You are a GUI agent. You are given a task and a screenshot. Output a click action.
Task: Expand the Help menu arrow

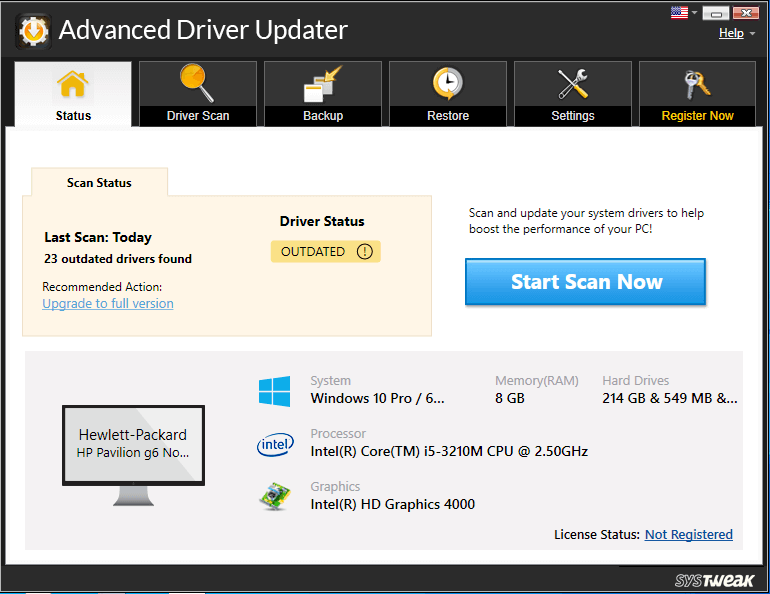click(x=752, y=34)
